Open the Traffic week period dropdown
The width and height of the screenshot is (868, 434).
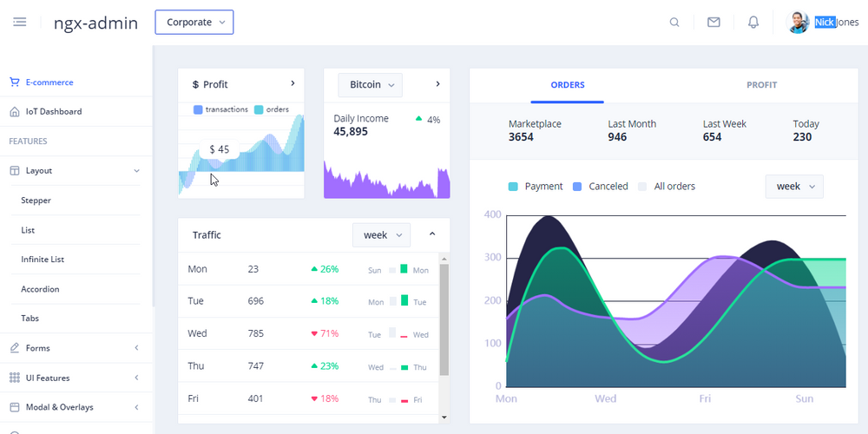(381, 235)
